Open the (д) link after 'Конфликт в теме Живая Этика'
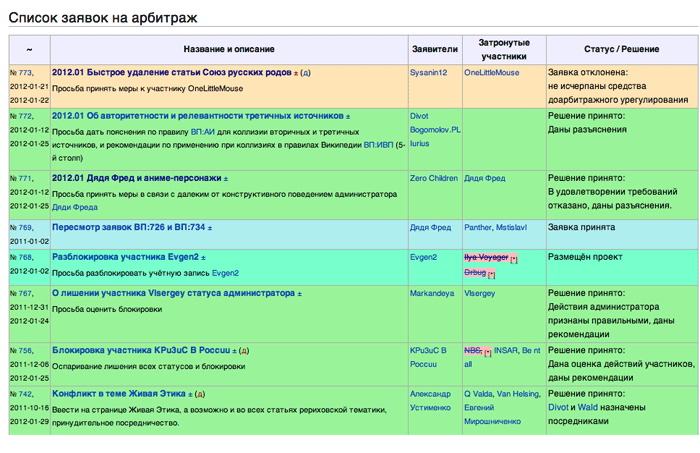 pyautogui.click(x=203, y=394)
